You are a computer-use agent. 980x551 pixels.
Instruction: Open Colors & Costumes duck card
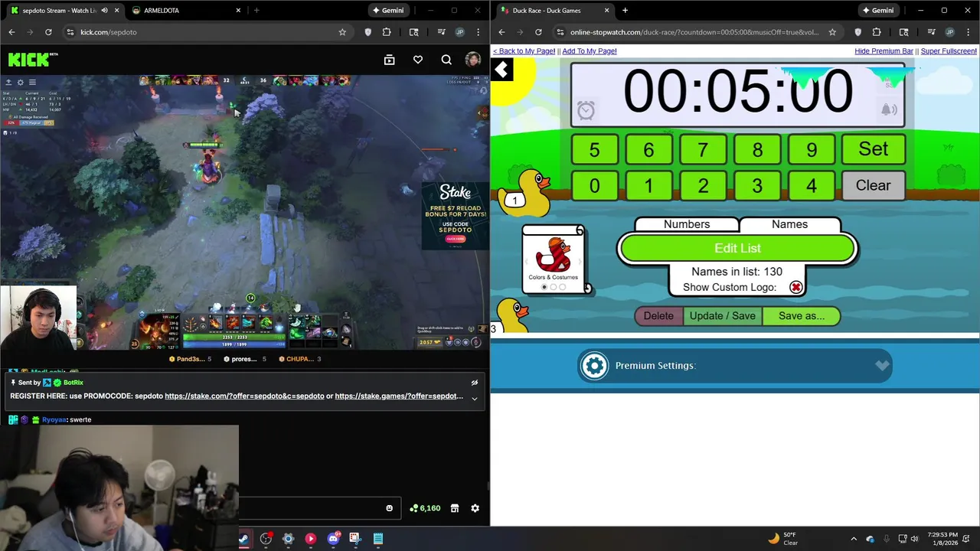click(x=554, y=259)
